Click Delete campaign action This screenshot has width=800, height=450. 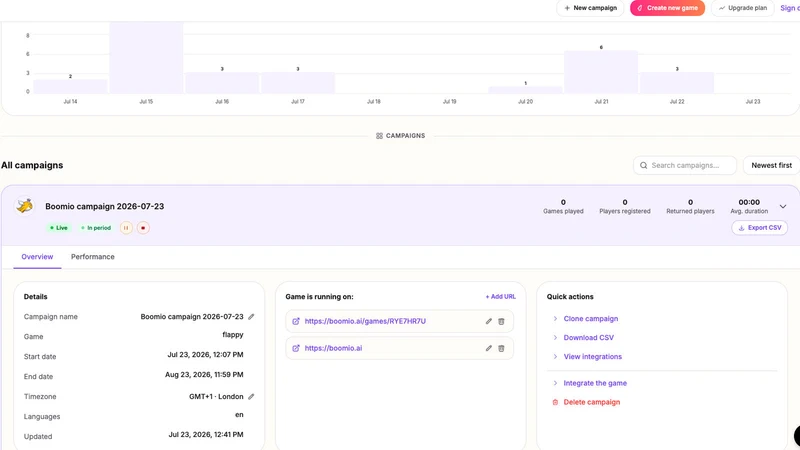(591, 402)
